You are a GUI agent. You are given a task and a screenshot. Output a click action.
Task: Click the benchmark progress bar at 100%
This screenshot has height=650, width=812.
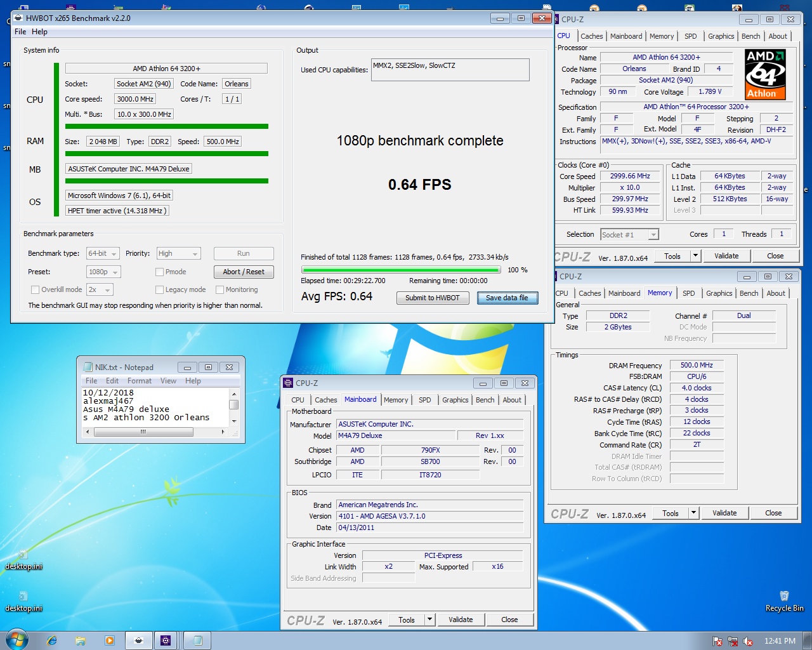point(400,270)
